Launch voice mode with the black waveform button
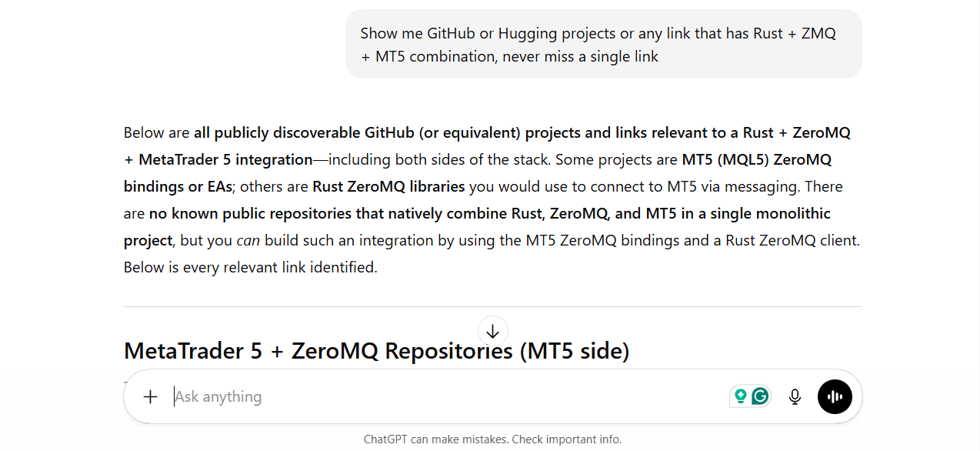The image size is (980, 451). click(x=835, y=396)
